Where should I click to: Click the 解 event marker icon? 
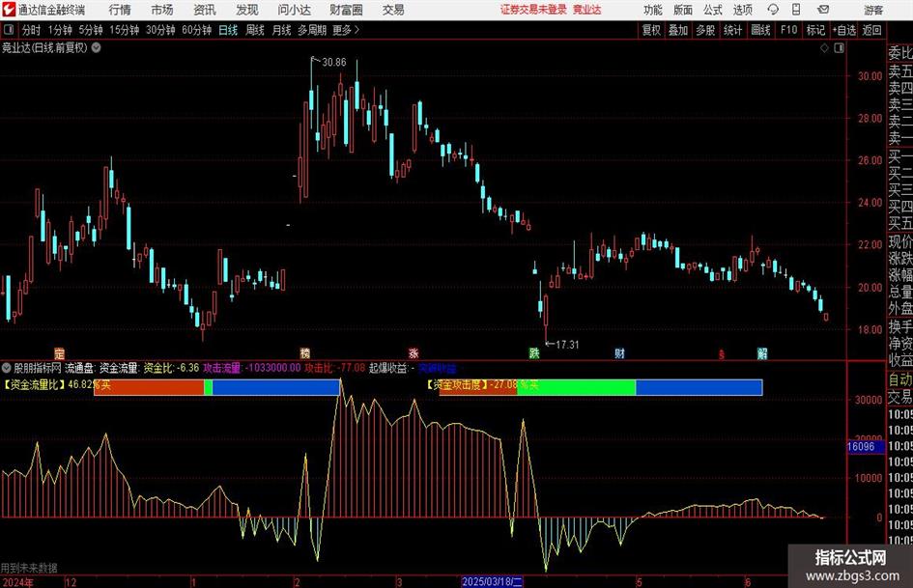point(762,353)
